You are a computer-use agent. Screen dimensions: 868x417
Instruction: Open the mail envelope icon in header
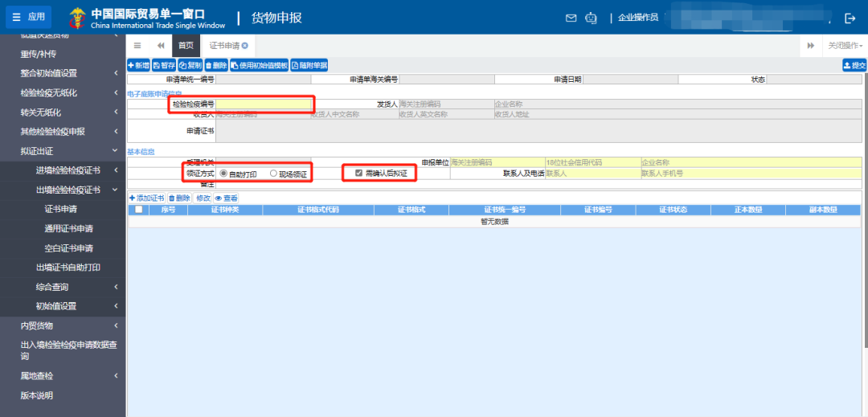tap(571, 18)
